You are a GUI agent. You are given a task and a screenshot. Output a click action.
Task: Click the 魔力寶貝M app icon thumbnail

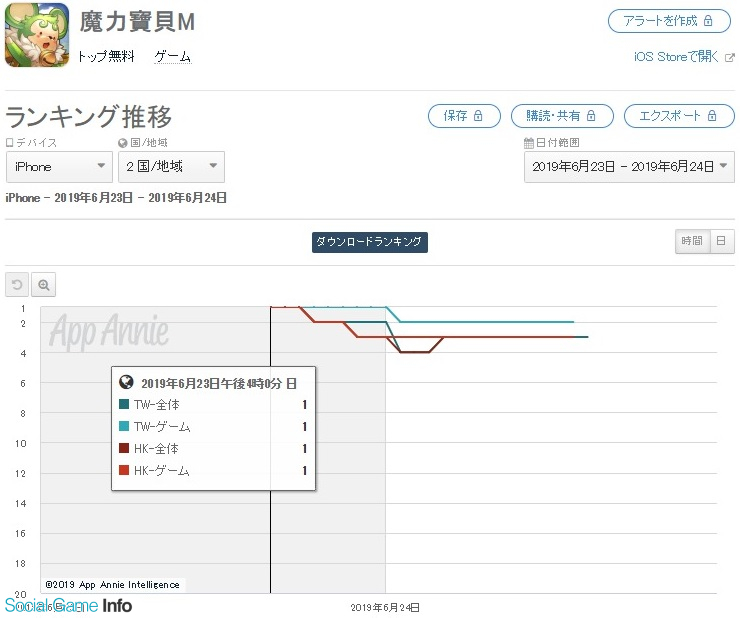37,36
